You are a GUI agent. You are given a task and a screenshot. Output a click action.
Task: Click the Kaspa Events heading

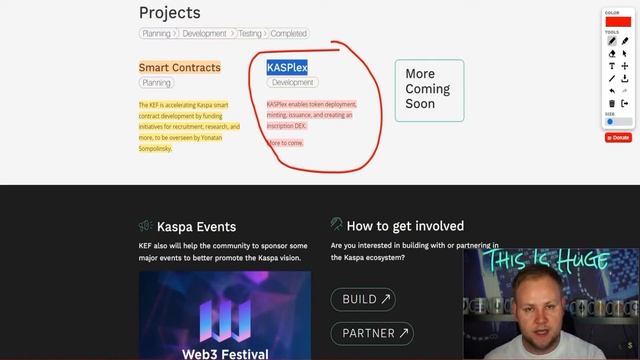[196, 227]
